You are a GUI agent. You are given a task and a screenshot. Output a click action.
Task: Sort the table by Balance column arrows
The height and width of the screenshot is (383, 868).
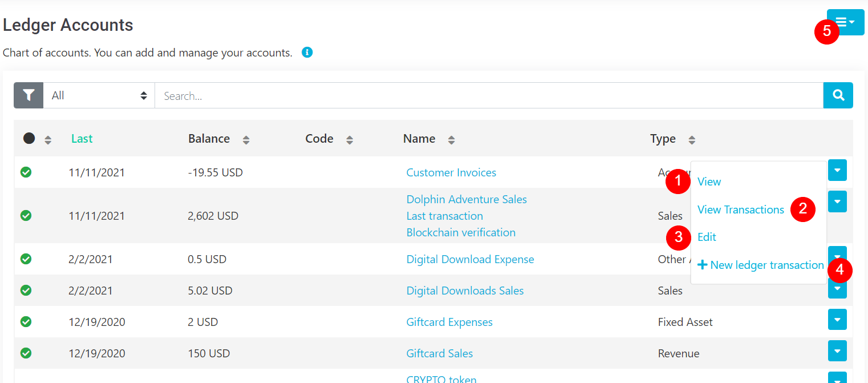tap(246, 139)
